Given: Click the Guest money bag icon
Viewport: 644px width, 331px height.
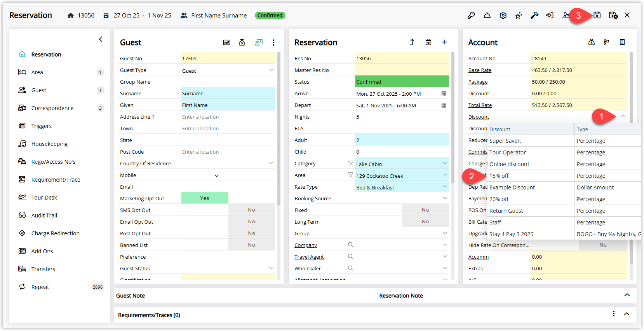Looking at the screenshot, I should tap(242, 42).
